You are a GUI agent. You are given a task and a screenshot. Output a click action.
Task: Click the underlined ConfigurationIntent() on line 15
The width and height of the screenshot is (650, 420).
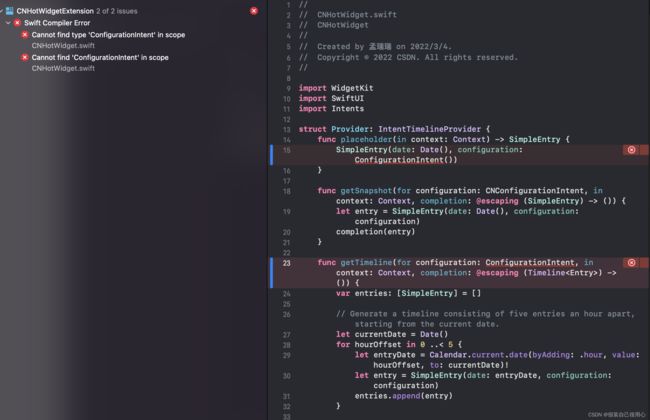click(x=405, y=160)
